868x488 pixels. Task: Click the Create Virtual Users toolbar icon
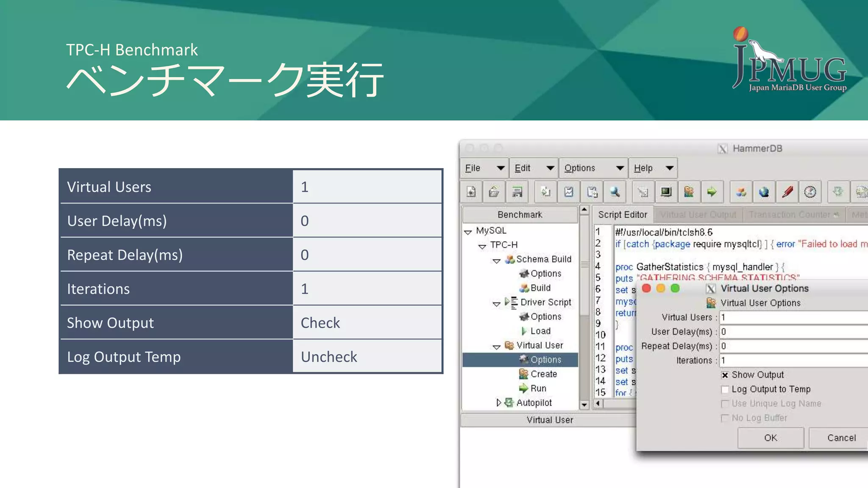pos(689,192)
